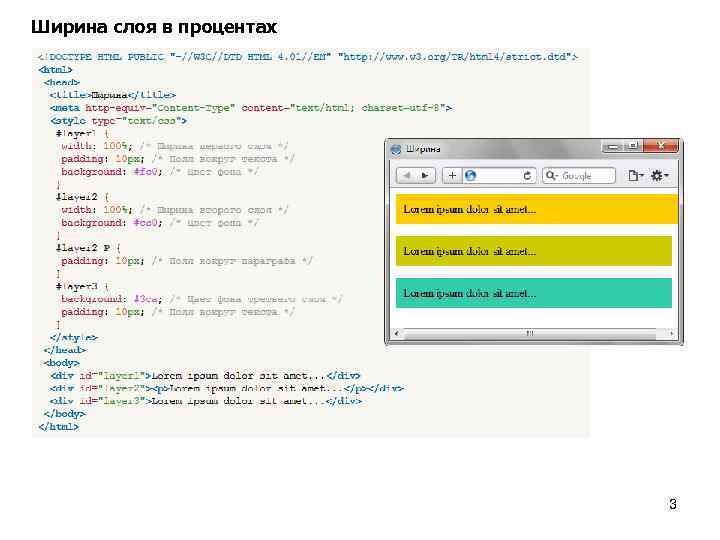This screenshot has height=540, width=720.
Task: Minimize the Ширина browser window
Action: coord(613,146)
